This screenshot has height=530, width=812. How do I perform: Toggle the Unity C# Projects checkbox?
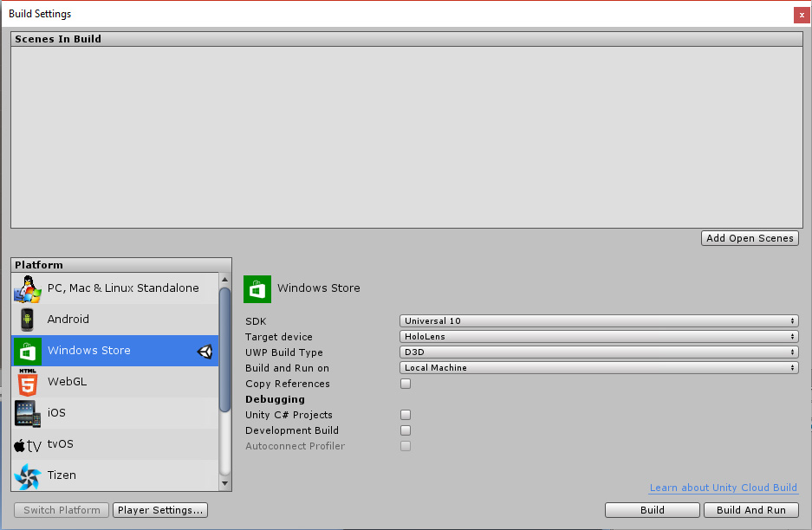pos(406,415)
